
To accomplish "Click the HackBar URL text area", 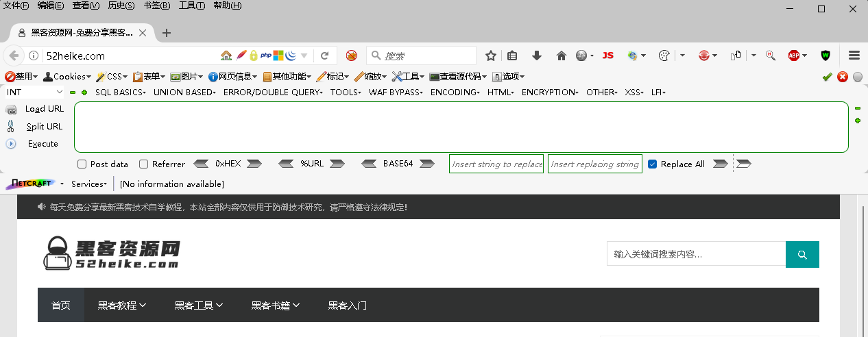I will point(461,127).
